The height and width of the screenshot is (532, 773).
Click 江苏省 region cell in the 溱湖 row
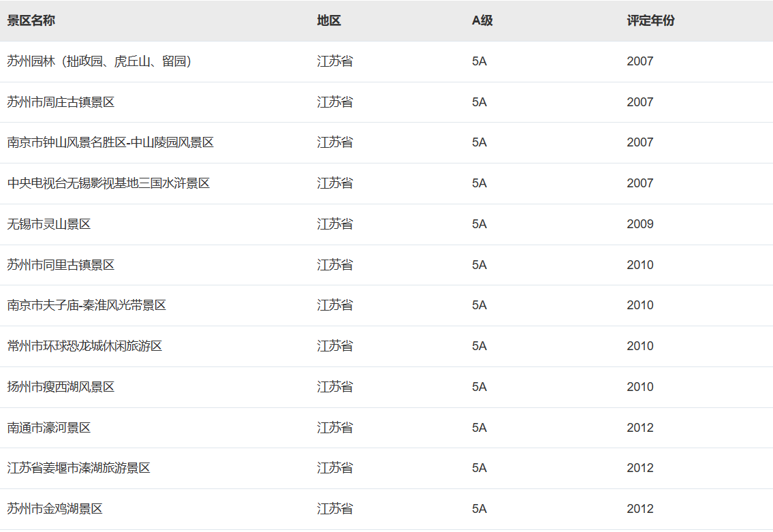coord(335,468)
